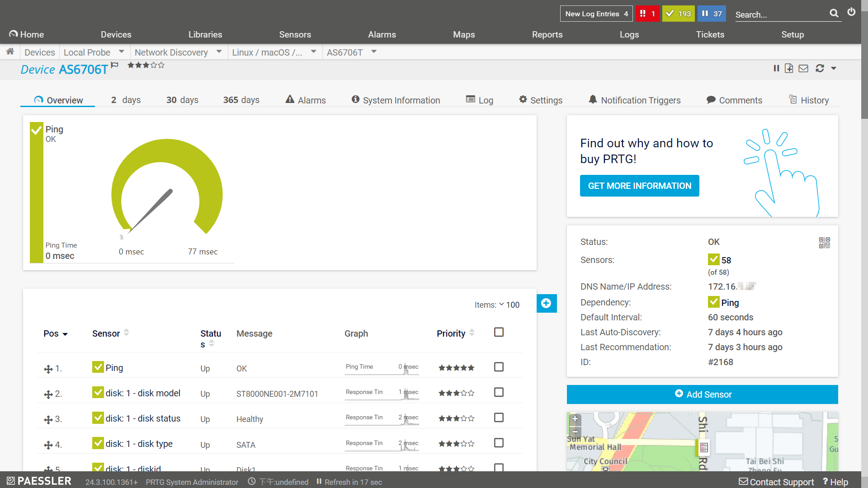
Task: Click the priority stars for Ping row
Action: pos(456,368)
